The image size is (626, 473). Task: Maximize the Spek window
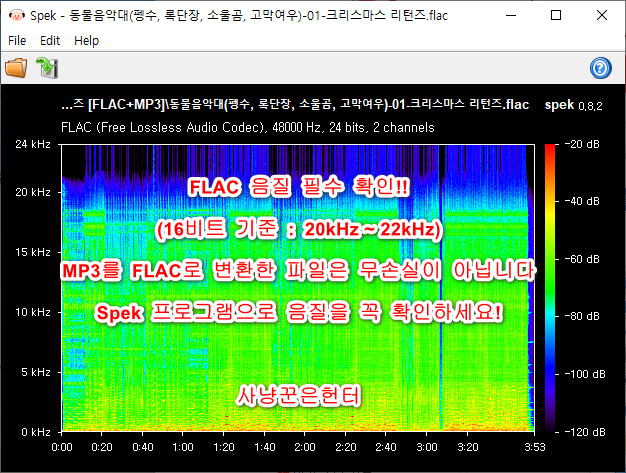tap(556, 15)
